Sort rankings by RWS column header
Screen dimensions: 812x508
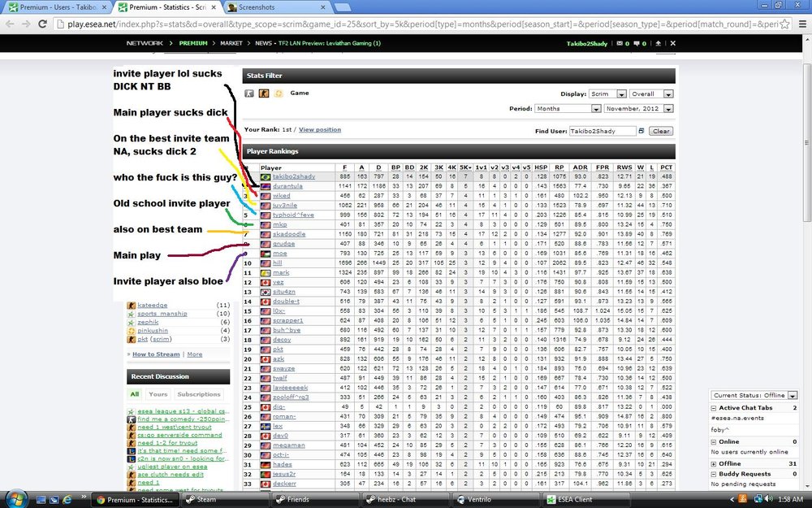[624, 167]
